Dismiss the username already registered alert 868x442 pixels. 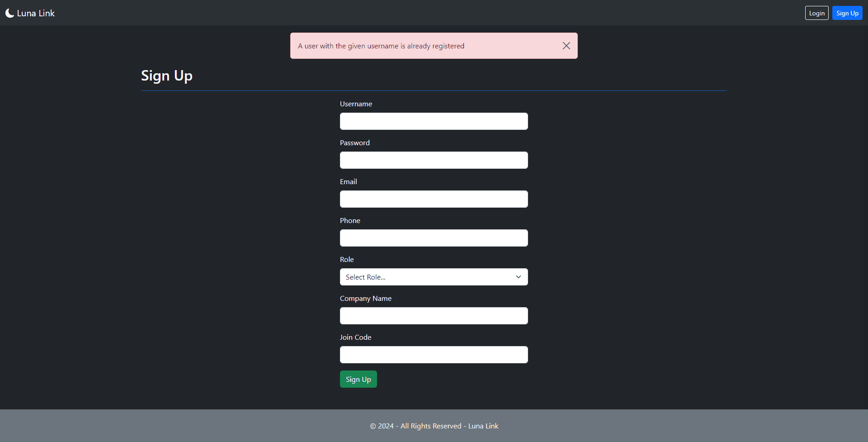pos(566,46)
